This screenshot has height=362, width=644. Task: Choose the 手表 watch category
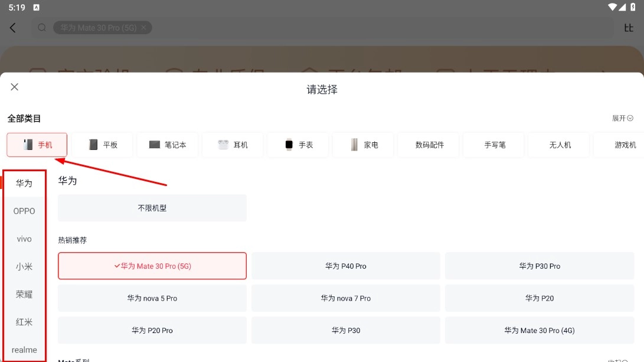pyautogui.click(x=298, y=145)
